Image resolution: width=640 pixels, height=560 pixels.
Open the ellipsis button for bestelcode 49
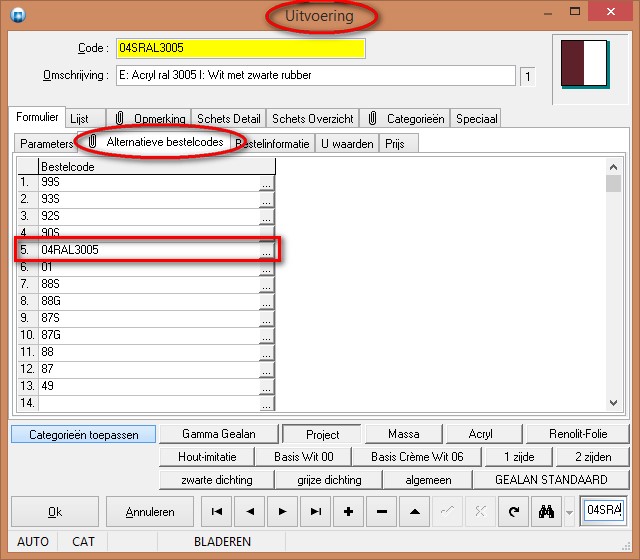pyautogui.click(x=267, y=388)
